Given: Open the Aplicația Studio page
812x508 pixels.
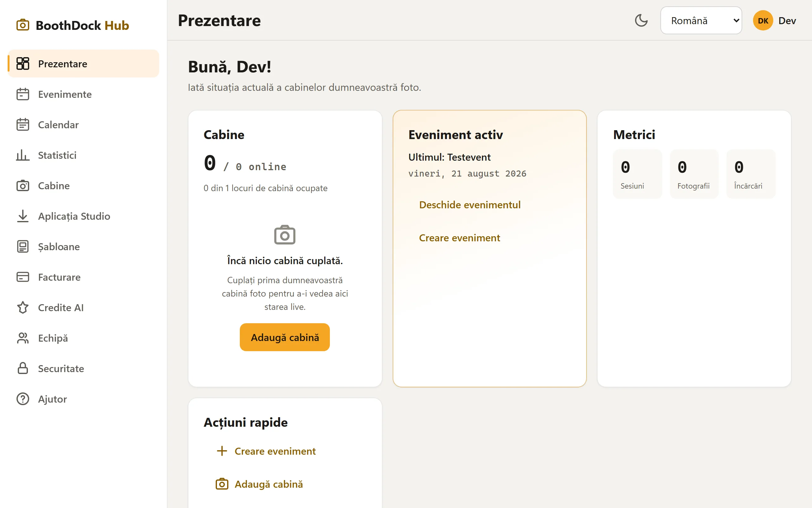Looking at the screenshot, I should [x=83, y=216].
